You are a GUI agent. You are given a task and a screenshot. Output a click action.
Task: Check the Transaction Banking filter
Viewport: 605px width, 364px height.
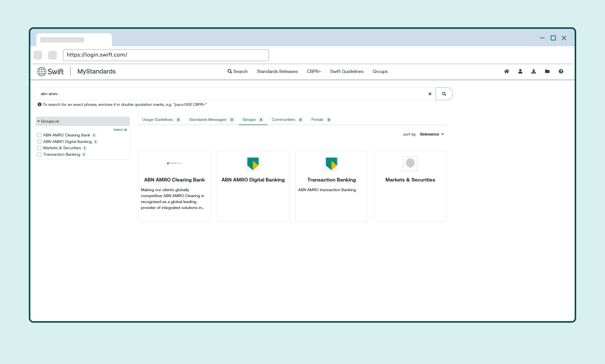pos(39,155)
